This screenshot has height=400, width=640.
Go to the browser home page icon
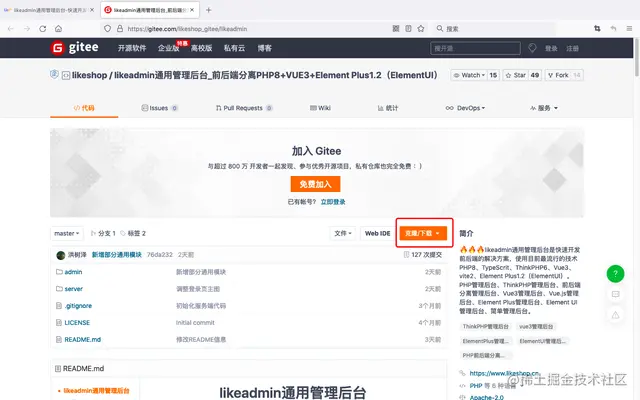click(58, 29)
